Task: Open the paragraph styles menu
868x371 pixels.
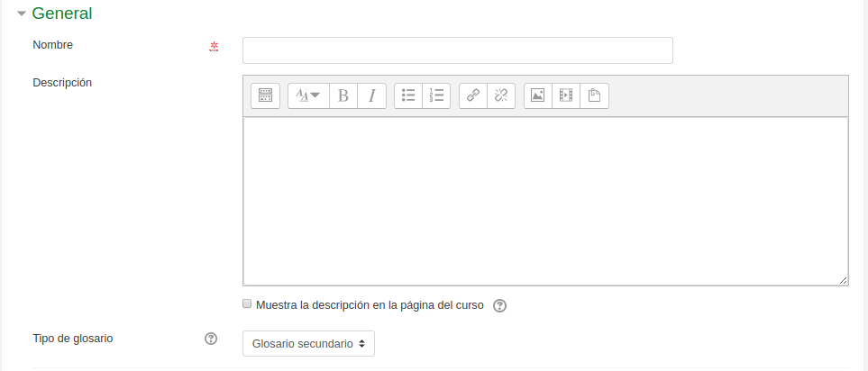Action: [308, 95]
